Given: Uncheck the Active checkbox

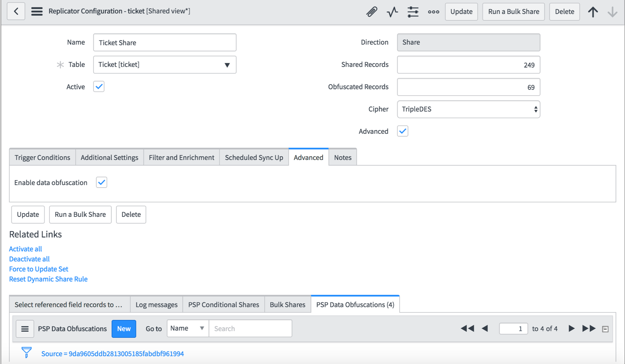Looking at the screenshot, I should click(x=99, y=86).
